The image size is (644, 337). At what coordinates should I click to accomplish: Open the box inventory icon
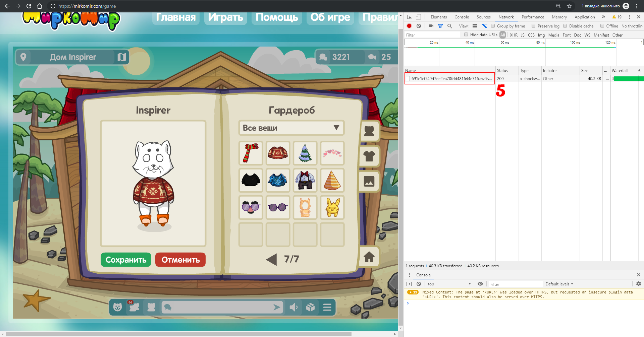(311, 307)
